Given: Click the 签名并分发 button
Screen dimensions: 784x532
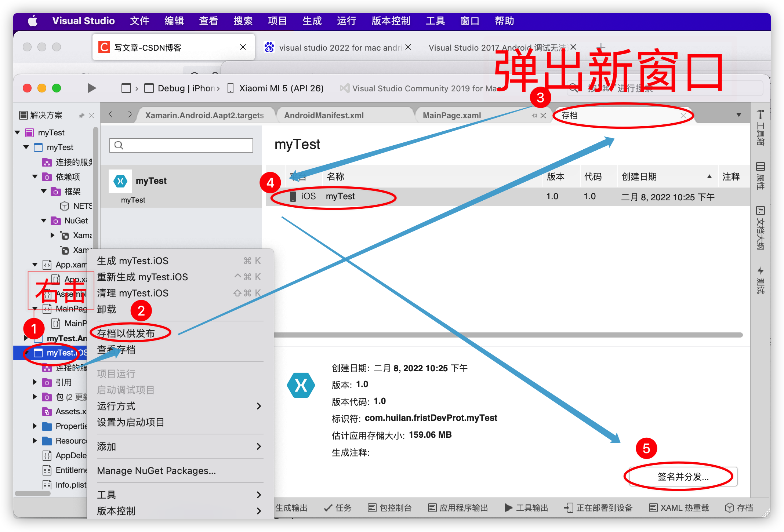Looking at the screenshot, I should [683, 477].
